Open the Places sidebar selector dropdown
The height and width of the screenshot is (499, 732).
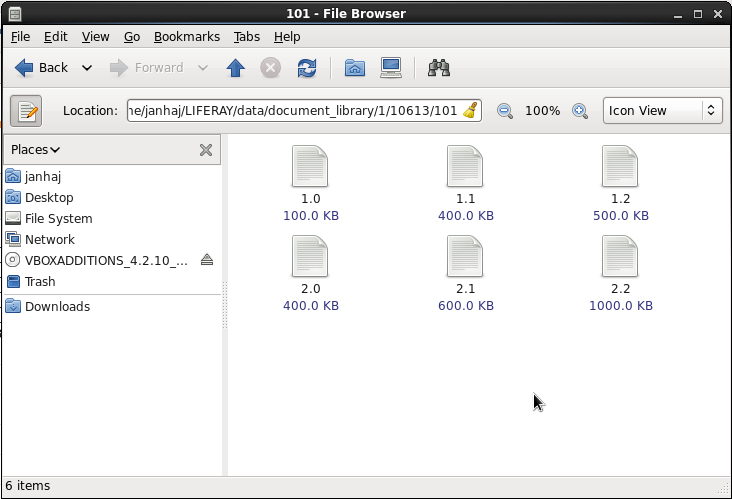coord(35,150)
